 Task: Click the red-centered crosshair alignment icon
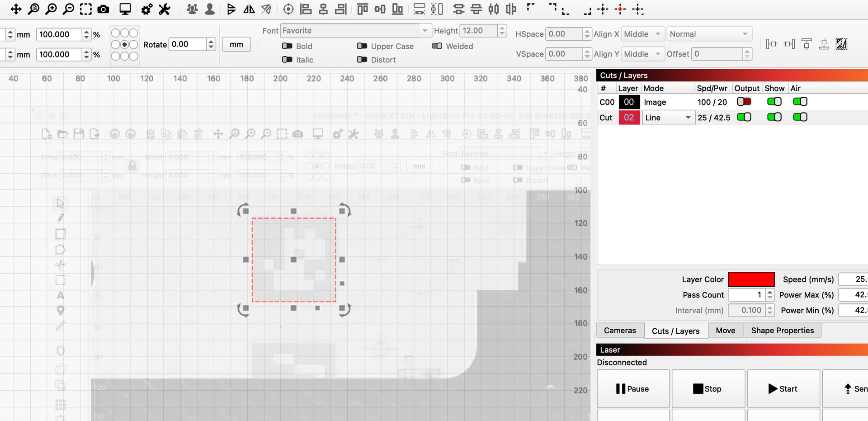[x=620, y=9]
